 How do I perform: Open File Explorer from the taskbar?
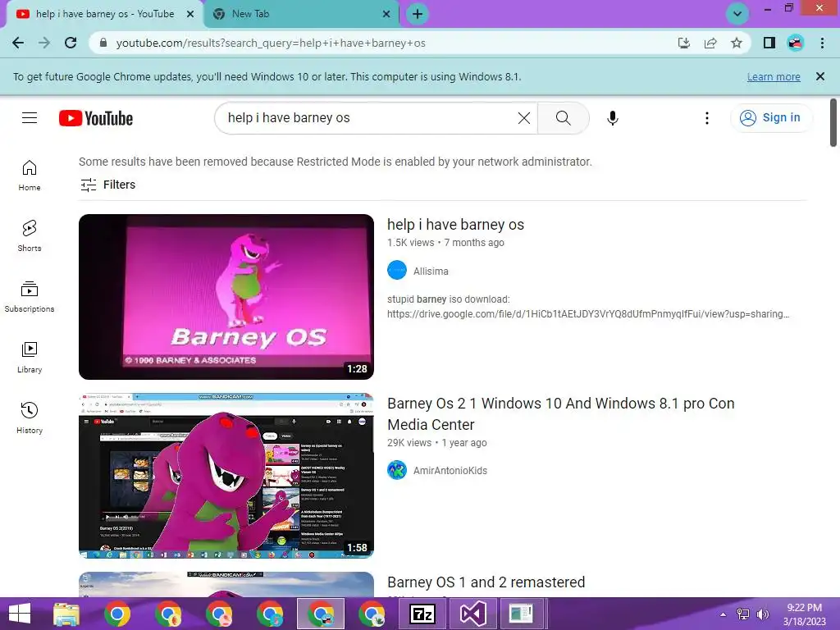coord(66,614)
